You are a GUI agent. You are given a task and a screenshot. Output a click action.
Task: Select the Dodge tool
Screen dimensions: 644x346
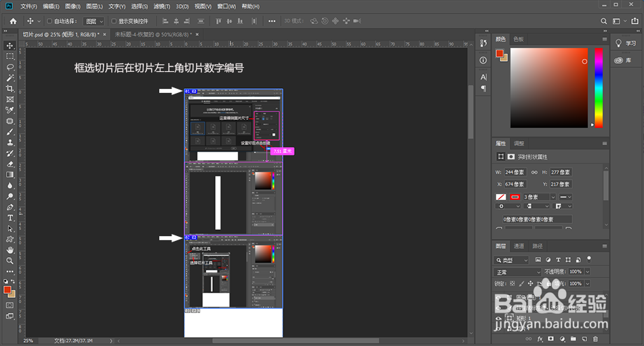click(x=10, y=197)
